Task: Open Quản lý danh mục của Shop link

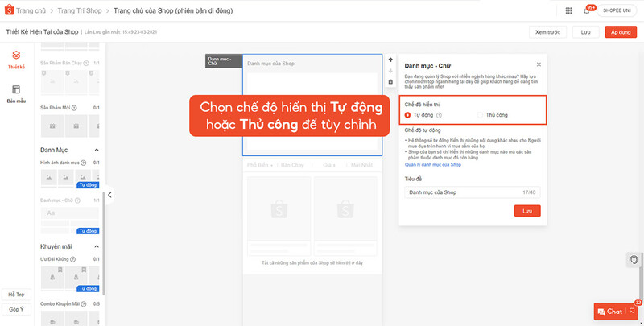Action: 432,164
